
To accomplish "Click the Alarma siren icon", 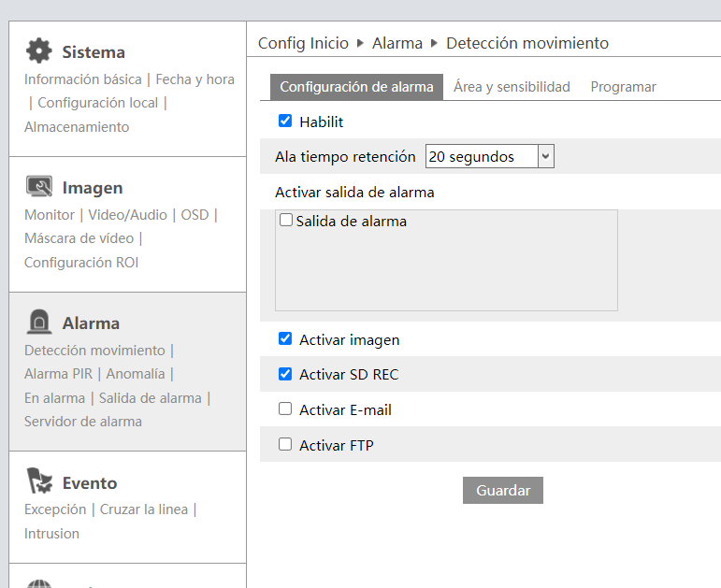I will [x=39, y=322].
